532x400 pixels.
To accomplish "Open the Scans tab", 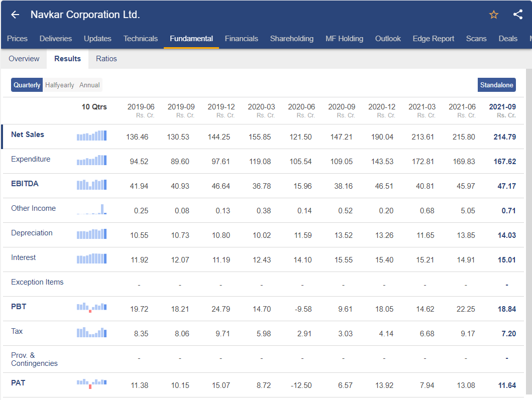I will tap(476, 39).
